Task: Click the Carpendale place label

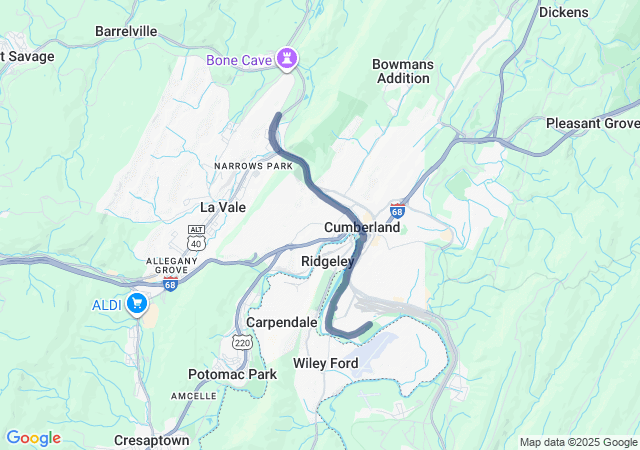Action: (282, 322)
